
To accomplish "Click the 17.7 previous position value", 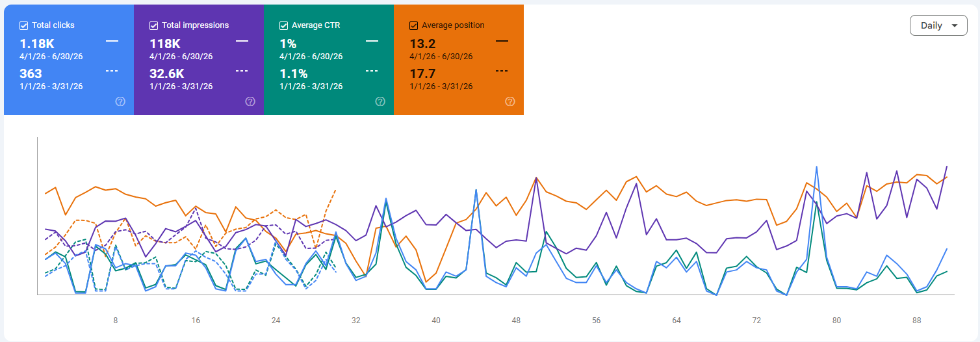I will point(422,73).
